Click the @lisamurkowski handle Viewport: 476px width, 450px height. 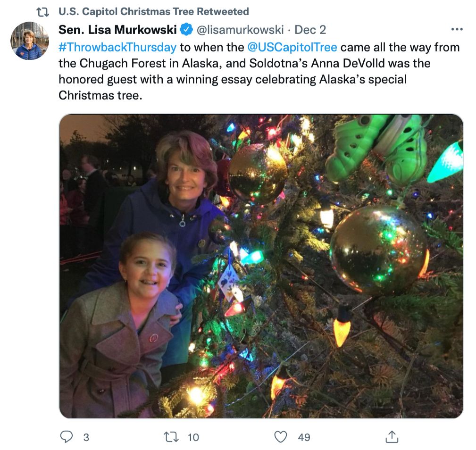(240, 30)
